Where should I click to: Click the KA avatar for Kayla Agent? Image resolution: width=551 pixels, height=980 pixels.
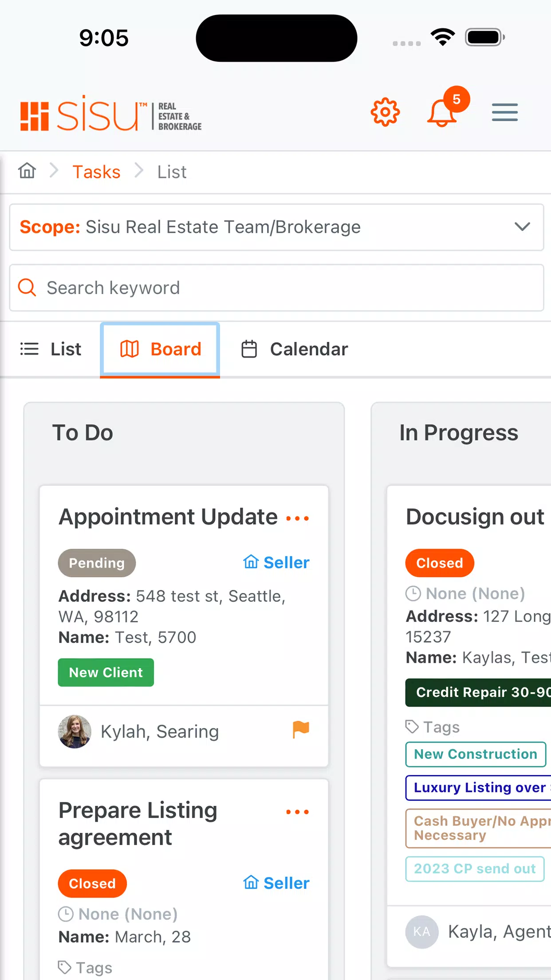tap(422, 932)
